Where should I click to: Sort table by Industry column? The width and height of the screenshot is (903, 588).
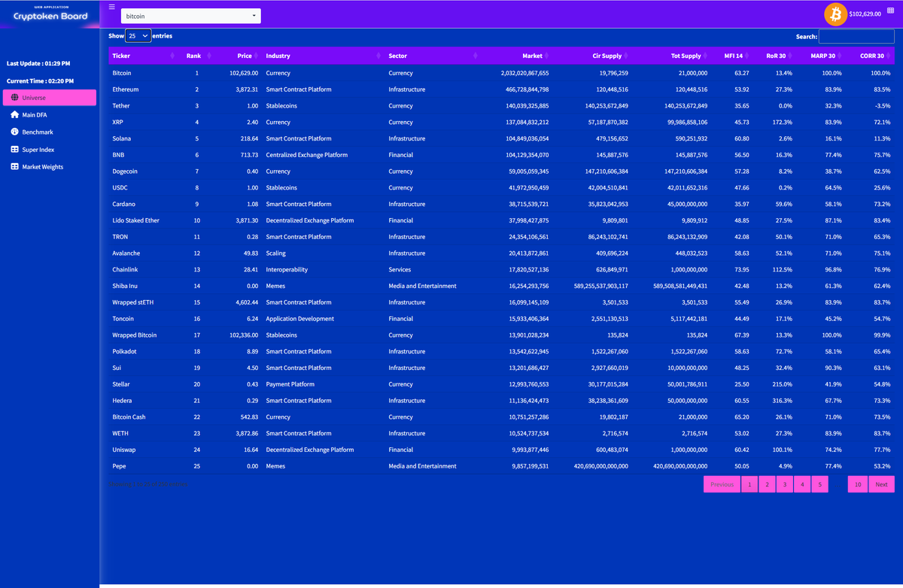pos(324,56)
